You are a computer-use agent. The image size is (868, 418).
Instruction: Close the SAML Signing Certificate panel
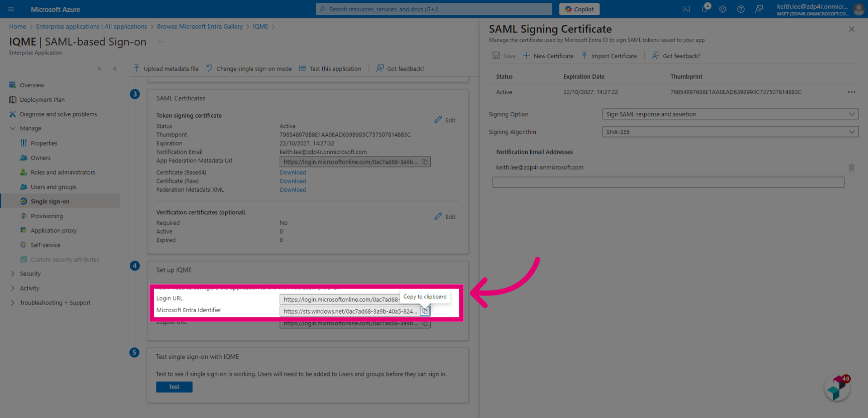click(852, 29)
